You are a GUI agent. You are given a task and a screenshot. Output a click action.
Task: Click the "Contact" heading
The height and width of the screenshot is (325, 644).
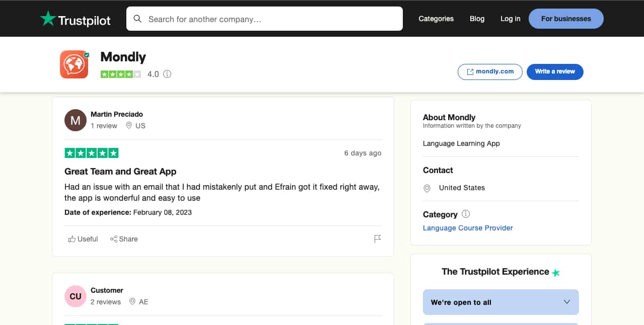point(438,170)
